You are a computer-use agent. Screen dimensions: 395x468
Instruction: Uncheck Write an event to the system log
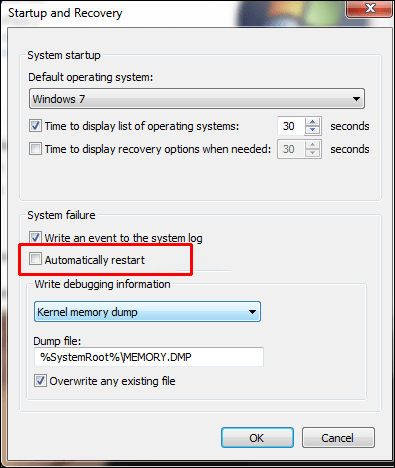[35, 238]
